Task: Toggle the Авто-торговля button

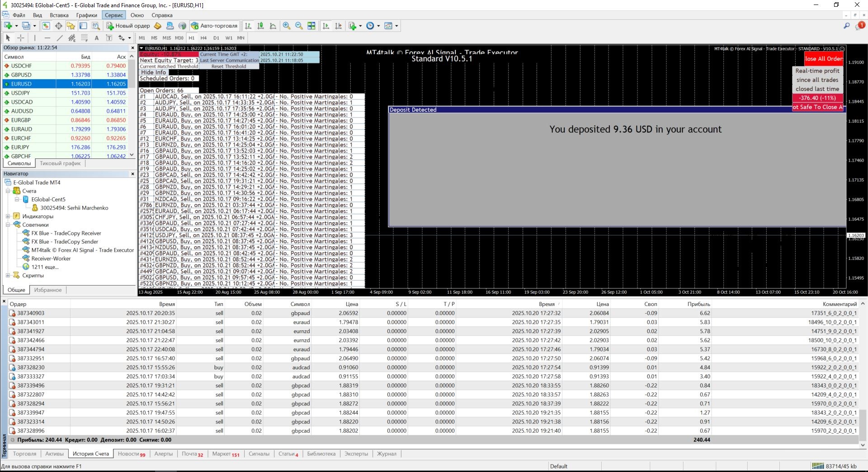Action: (x=214, y=26)
